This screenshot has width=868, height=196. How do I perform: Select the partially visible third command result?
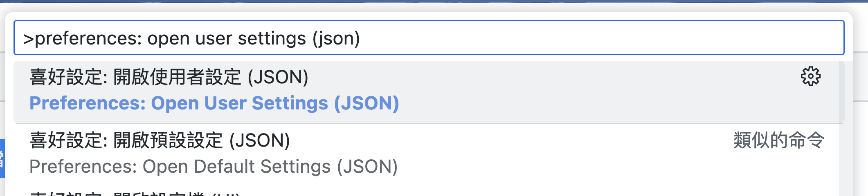pyautogui.click(x=135, y=193)
